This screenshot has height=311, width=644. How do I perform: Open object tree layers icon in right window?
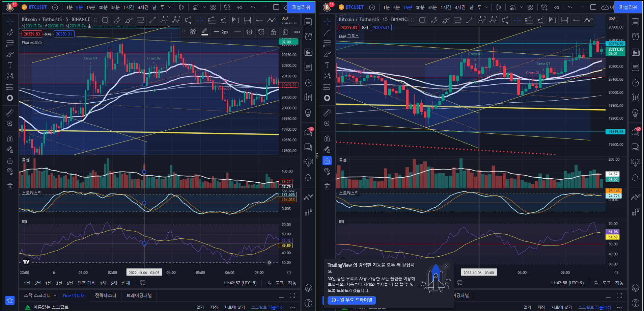(635, 288)
